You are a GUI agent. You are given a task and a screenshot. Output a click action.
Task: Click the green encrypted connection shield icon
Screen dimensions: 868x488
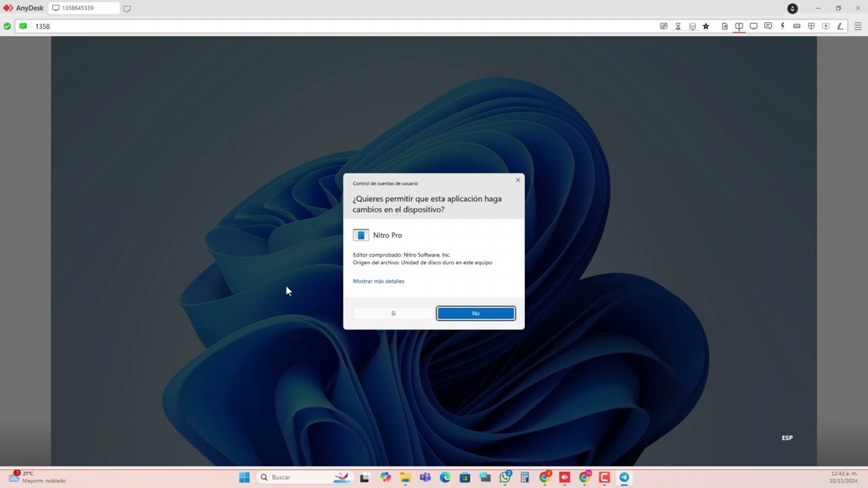pyautogui.click(x=23, y=26)
